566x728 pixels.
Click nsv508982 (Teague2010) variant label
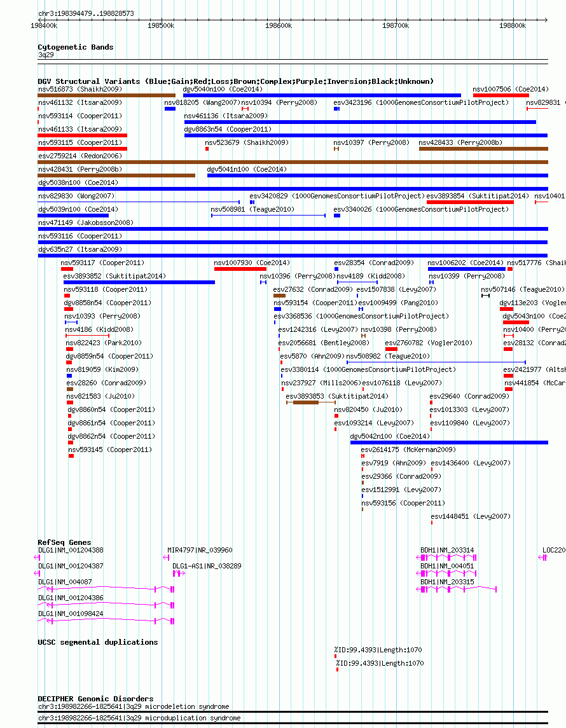pyautogui.click(x=388, y=356)
